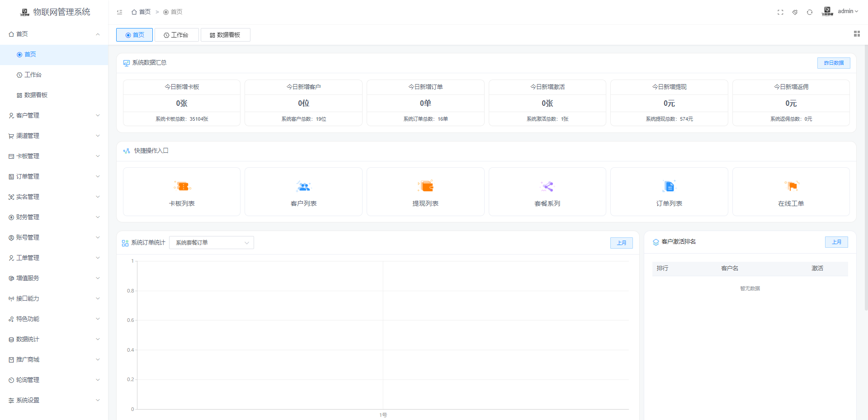Click the admin avatar image
Screen dimensions: 868x420
pos(827,11)
